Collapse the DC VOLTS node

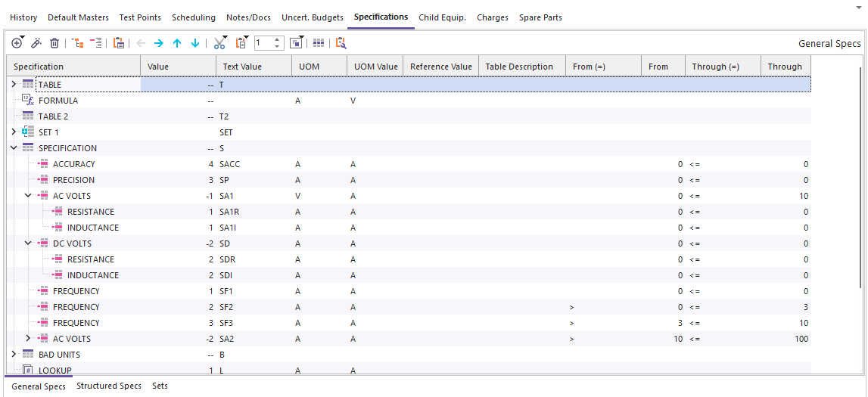click(28, 243)
